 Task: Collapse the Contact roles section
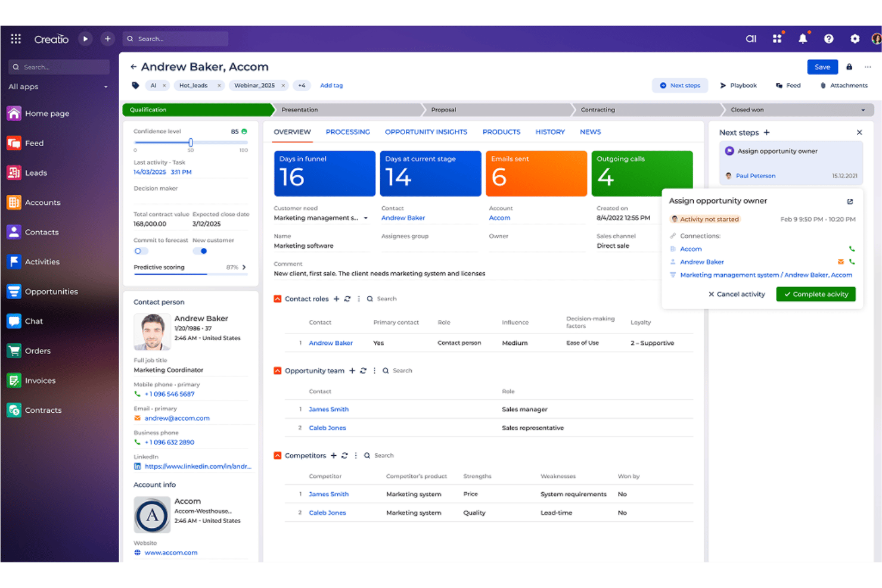277,299
